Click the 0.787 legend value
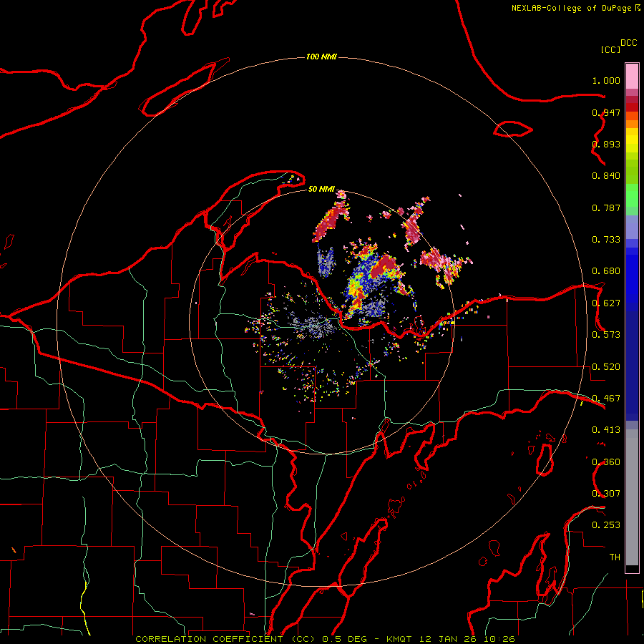Viewport: 644px width, 644px height. point(606,208)
